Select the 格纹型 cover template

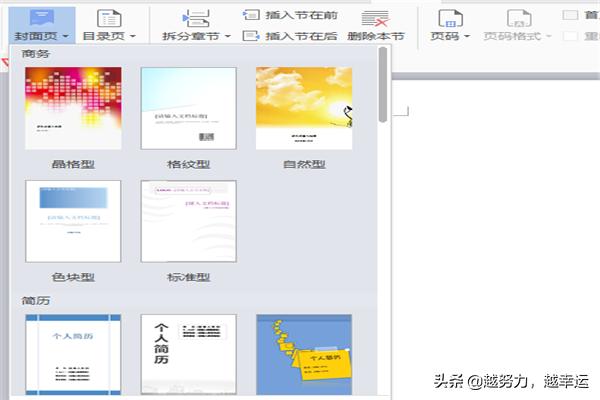point(188,109)
